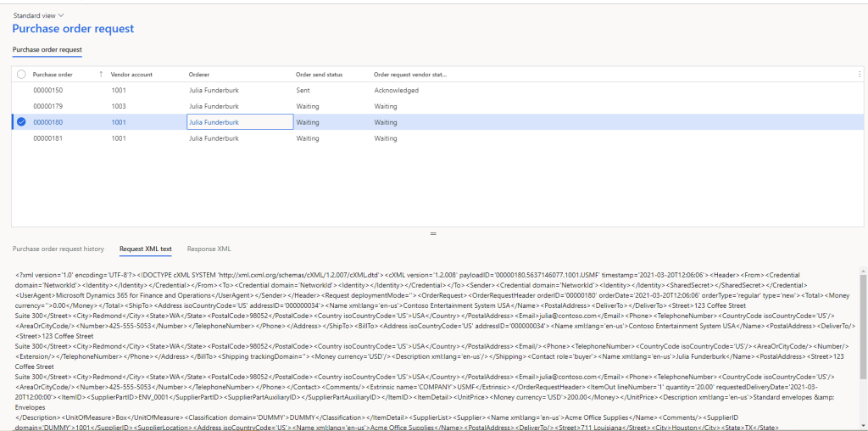Open purchase order 00000180 link
Image resolution: width=868 pixels, height=431 pixels.
(48, 122)
